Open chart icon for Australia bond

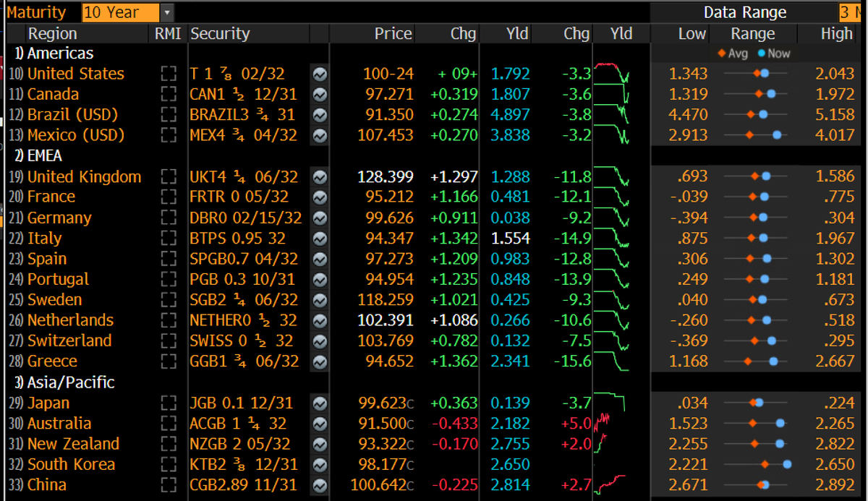(x=319, y=424)
